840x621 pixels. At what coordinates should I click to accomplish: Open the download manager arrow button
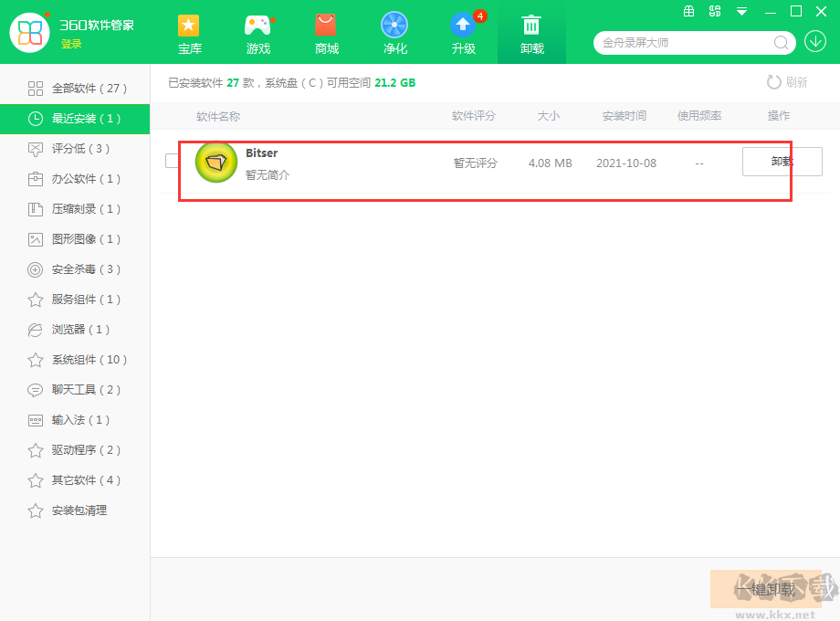coord(814,42)
